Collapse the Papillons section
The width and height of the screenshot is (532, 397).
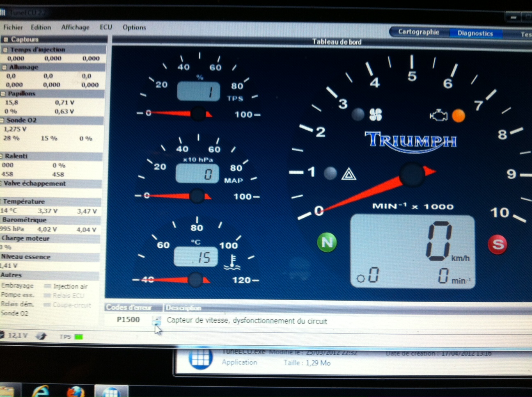pos(3,94)
